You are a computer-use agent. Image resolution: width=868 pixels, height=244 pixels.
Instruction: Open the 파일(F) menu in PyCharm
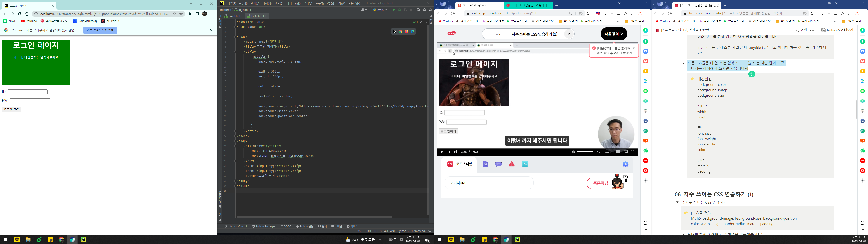231,3
